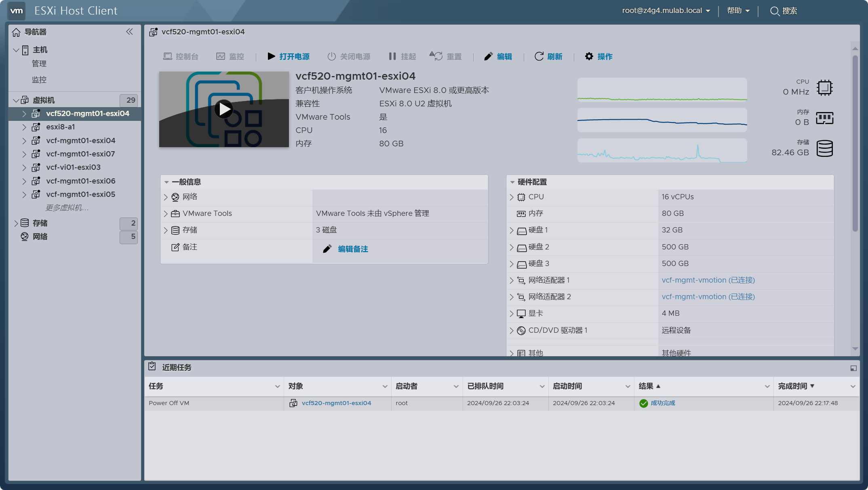Click the Power Off icon in toolbar
This screenshot has height=490, width=868.
[x=331, y=56]
